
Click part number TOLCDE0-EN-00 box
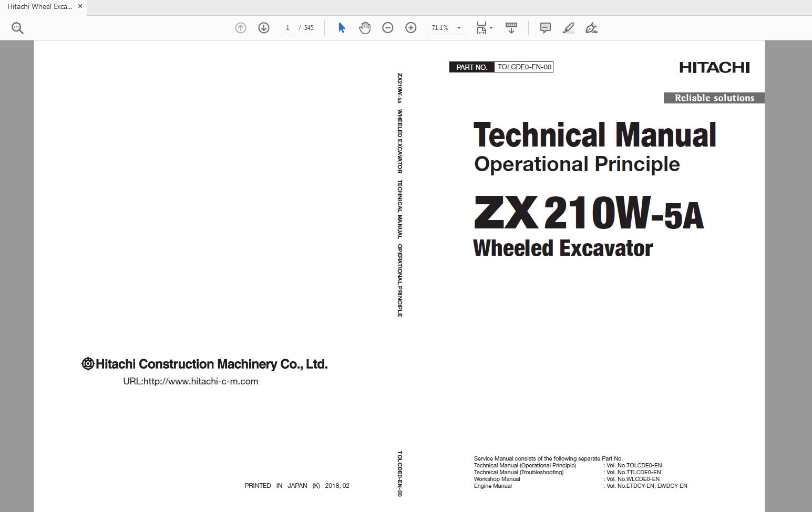pos(524,67)
